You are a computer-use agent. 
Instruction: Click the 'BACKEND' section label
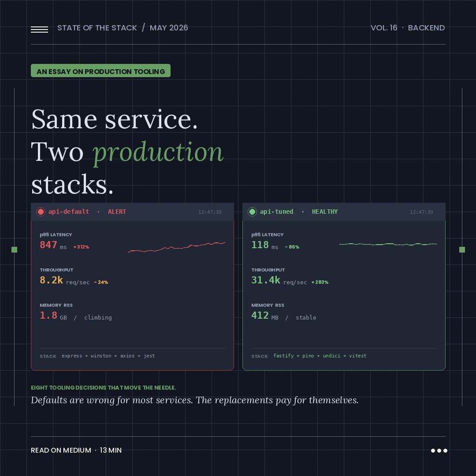coord(426,28)
